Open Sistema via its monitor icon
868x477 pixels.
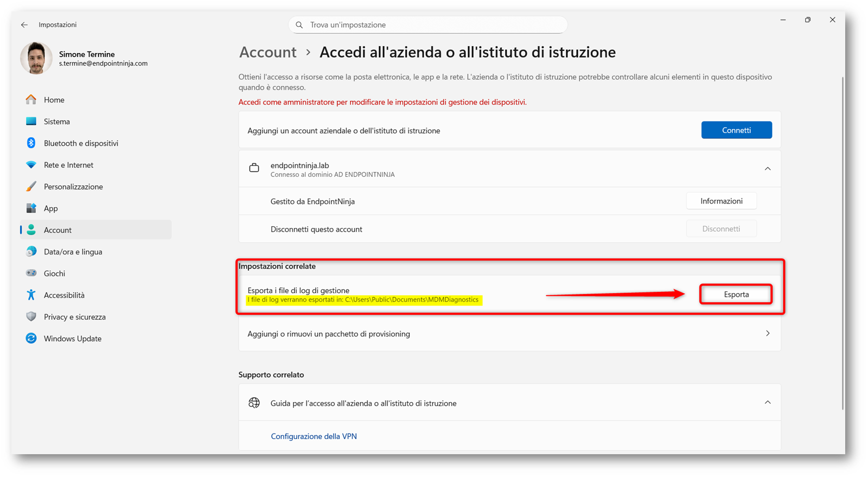[31, 121]
